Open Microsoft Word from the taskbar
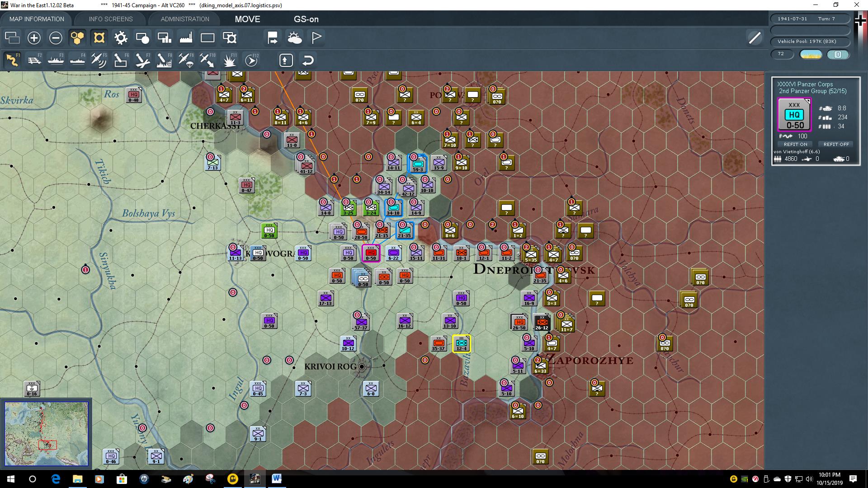The width and height of the screenshot is (868, 488). 277,479
